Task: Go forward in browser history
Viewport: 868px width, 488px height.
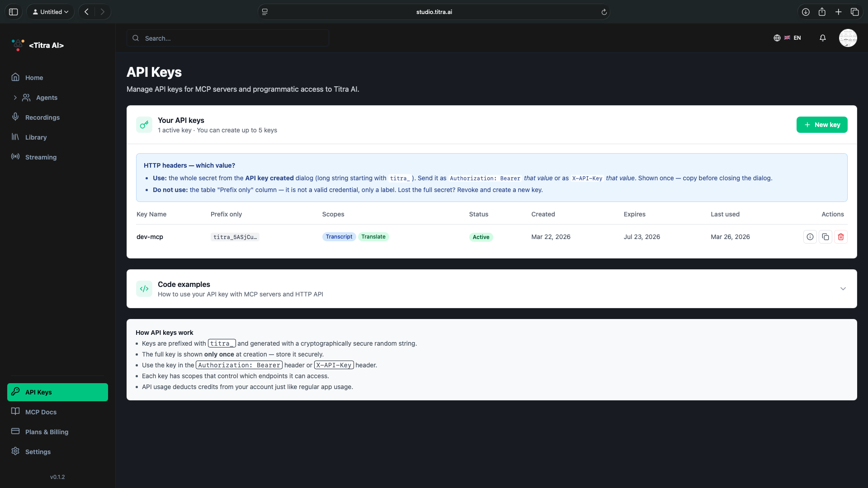Action: click(103, 12)
